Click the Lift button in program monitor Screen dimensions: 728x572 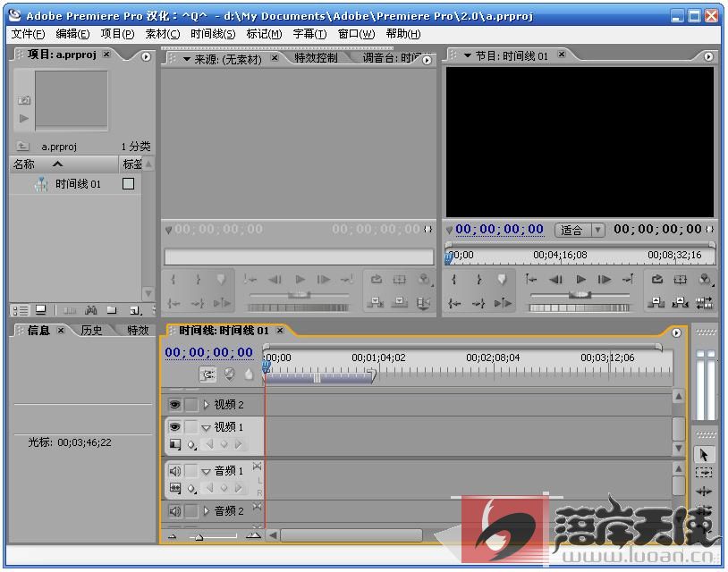656,303
